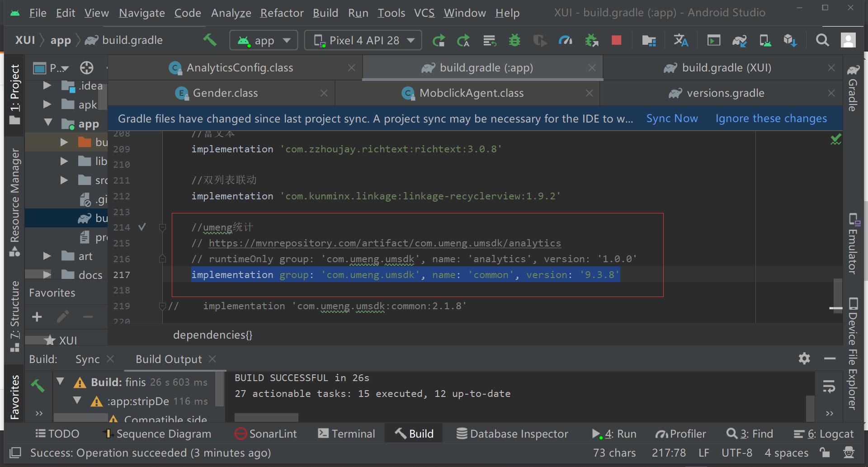Open the Refactor menu
Viewport: 868px width, 467px height.
[282, 13]
